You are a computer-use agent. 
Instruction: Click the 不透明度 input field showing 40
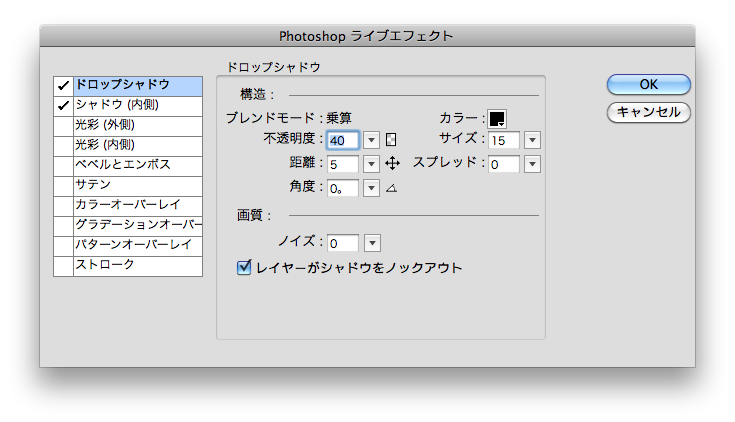(x=343, y=140)
